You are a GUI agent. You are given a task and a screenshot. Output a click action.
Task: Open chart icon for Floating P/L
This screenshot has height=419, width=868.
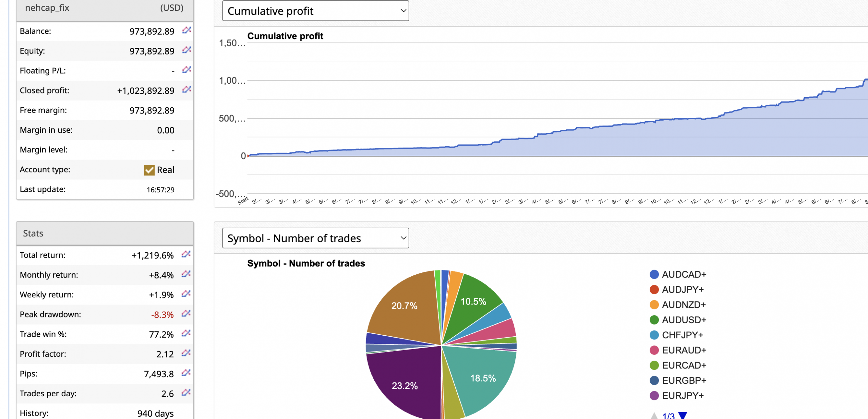click(186, 70)
